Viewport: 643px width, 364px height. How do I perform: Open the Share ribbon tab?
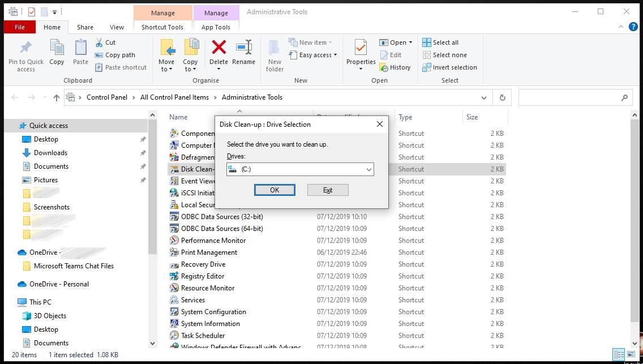click(85, 27)
